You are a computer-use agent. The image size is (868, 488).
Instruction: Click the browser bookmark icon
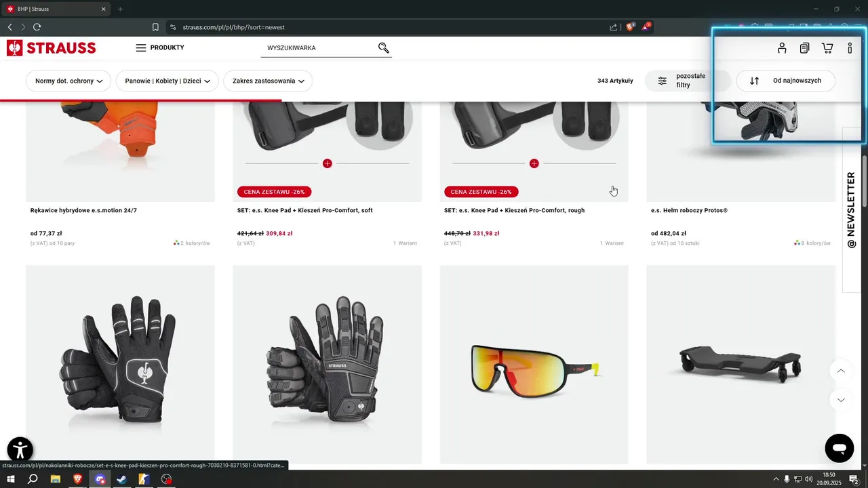(155, 27)
